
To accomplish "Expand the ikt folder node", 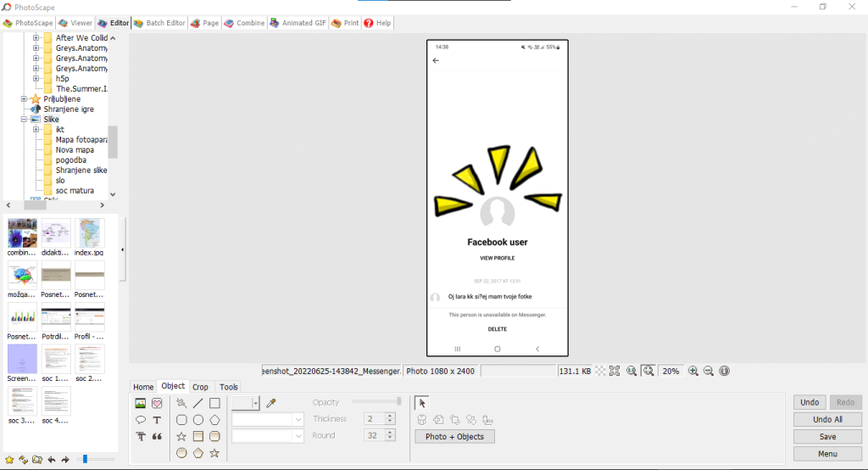I will point(36,129).
